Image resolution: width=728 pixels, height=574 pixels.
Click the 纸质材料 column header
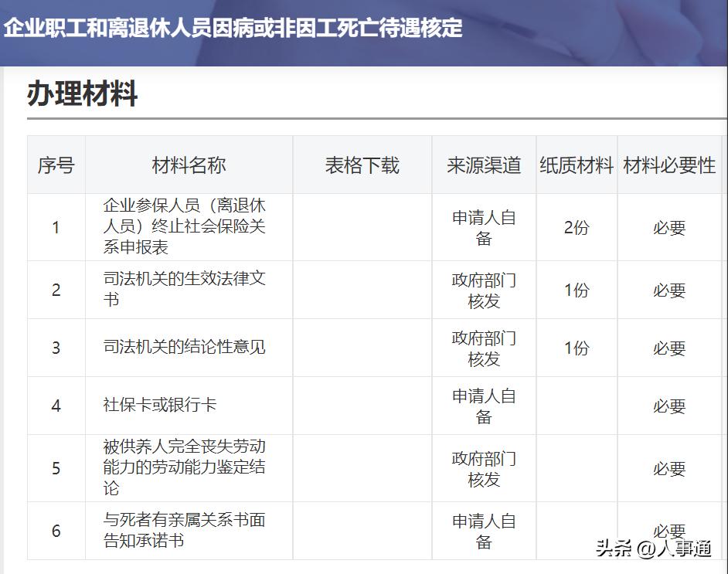575,165
